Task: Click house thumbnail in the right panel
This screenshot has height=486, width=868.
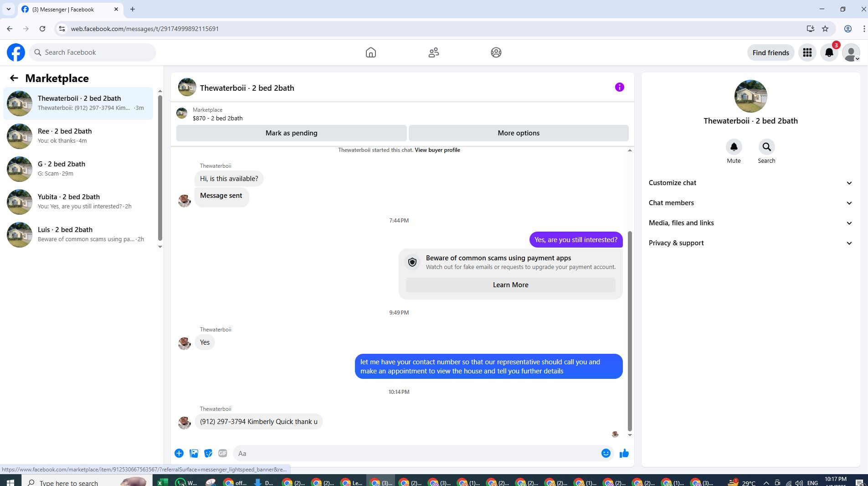Action: point(750,96)
